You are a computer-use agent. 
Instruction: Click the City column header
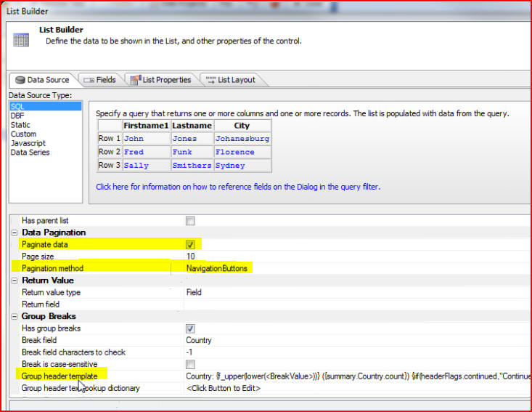point(242,126)
